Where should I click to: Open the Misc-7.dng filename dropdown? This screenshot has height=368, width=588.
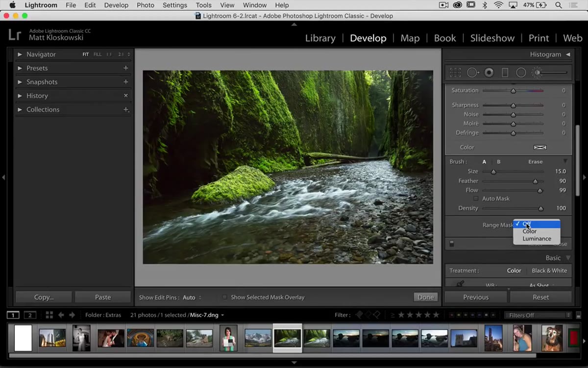click(x=207, y=315)
